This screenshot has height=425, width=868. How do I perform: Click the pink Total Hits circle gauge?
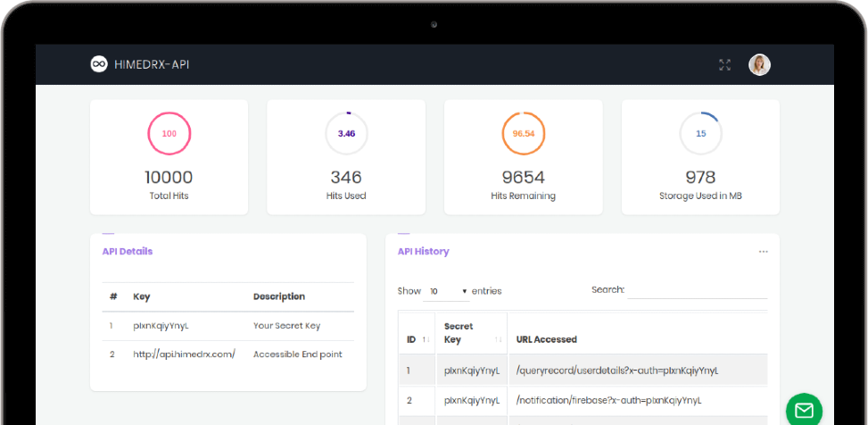coord(169,133)
